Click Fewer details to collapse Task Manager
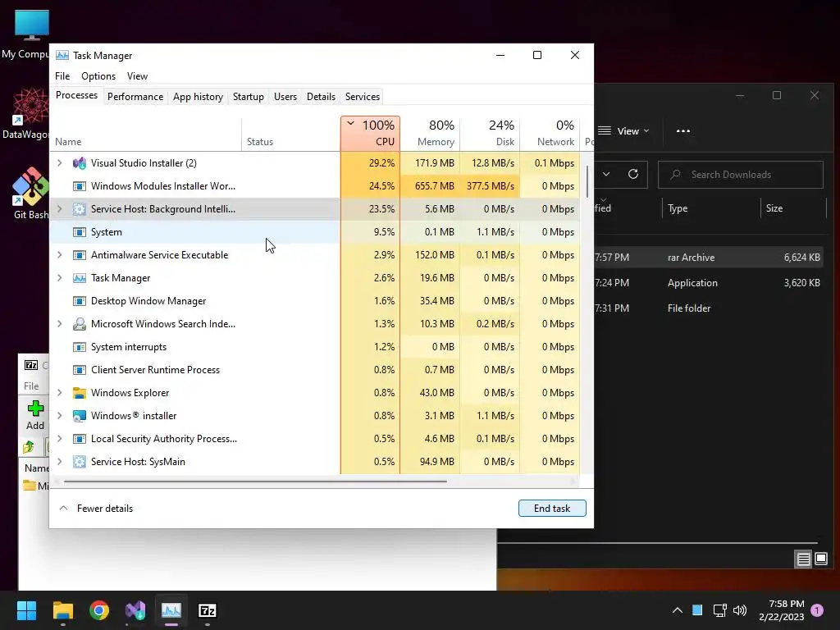This screenshot has width=840, height=630. tap(96, 509)
